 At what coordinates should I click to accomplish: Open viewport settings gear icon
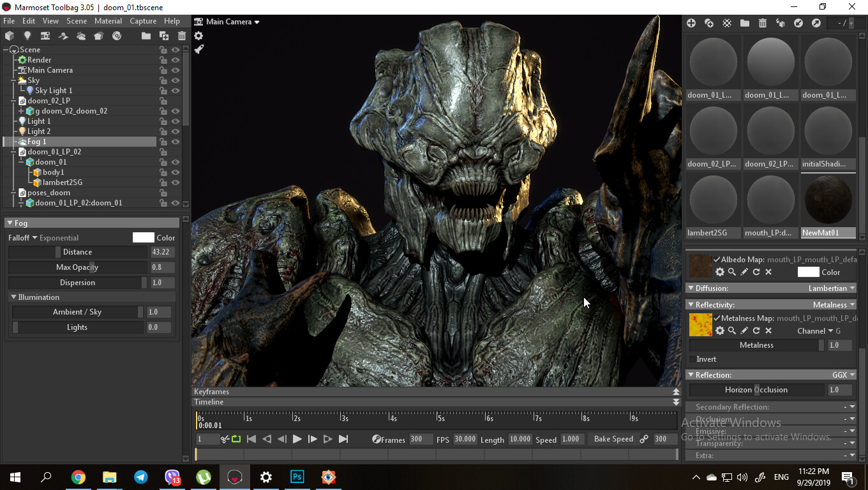click(198, 36)
